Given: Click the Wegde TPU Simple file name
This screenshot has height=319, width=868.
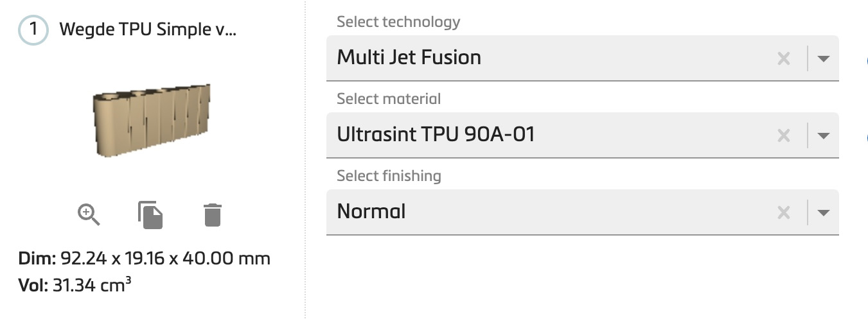Looking at the screenshot, I should point(148,30).
